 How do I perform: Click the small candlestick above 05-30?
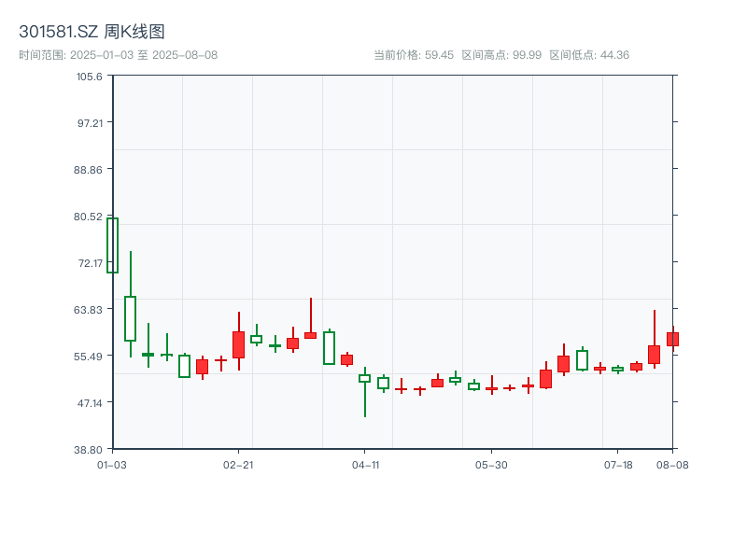[x=491, y=388]
